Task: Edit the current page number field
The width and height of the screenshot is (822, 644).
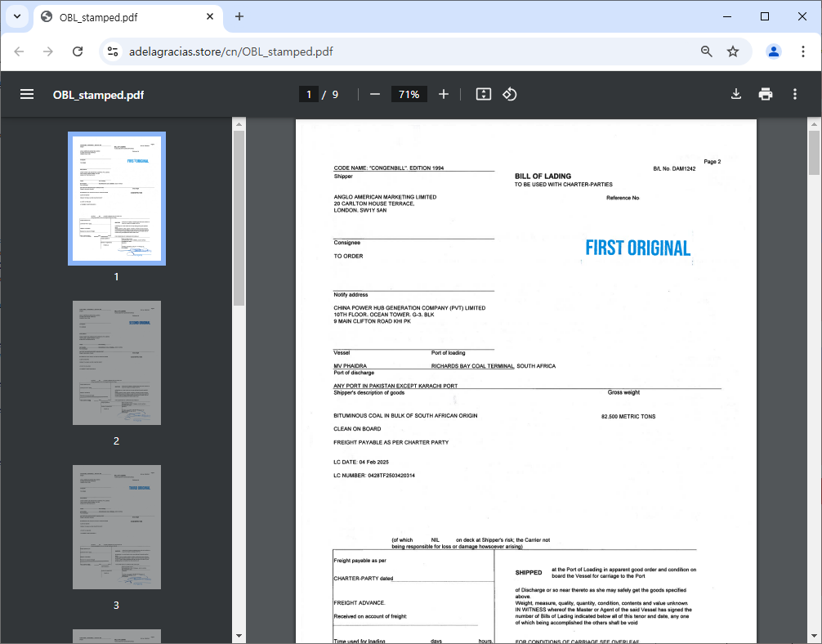Action: (x=309, y=95)
